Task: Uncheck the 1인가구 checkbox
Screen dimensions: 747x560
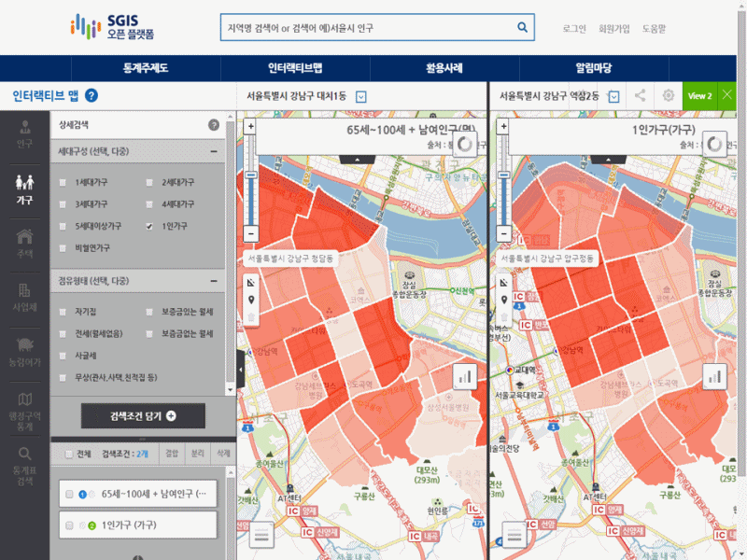Action: (x=149, y=226)
